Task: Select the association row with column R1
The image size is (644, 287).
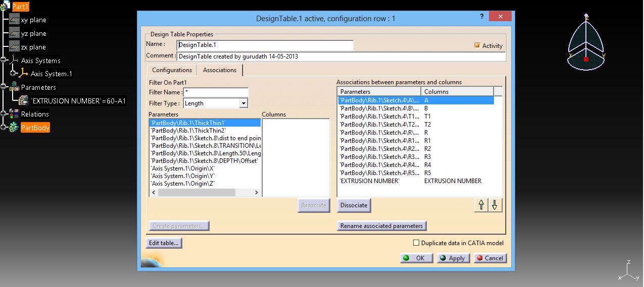Action: pyautogui.click(x=416, y=141)
